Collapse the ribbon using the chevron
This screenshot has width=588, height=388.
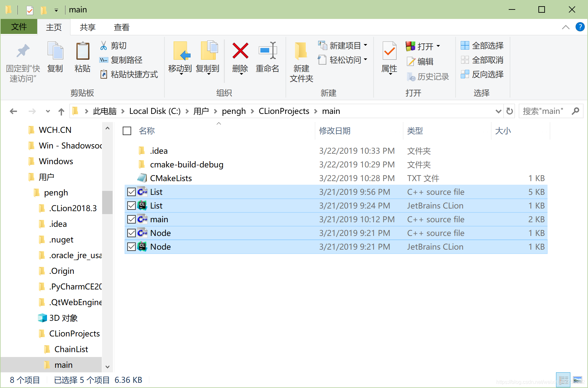(x=565, y=27)
